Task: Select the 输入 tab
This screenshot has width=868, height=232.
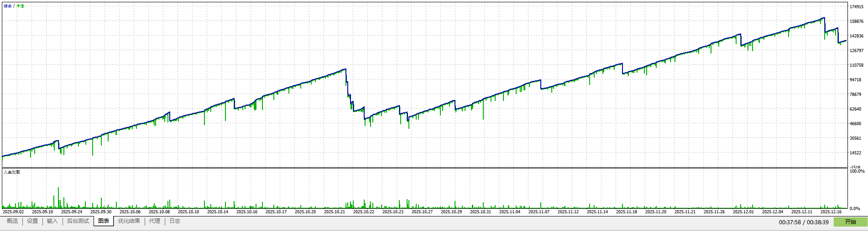Action: pos(52,221)
